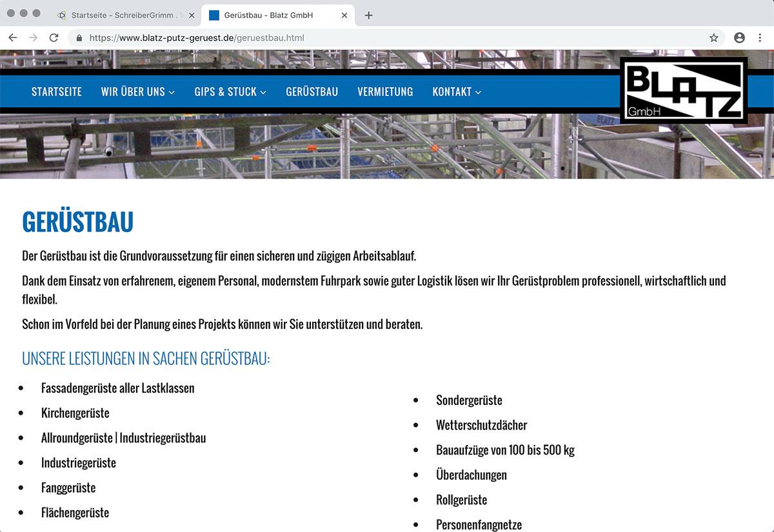Bookmark page using the star icon
Screen dimensions: 774x532
pos(713,38)
